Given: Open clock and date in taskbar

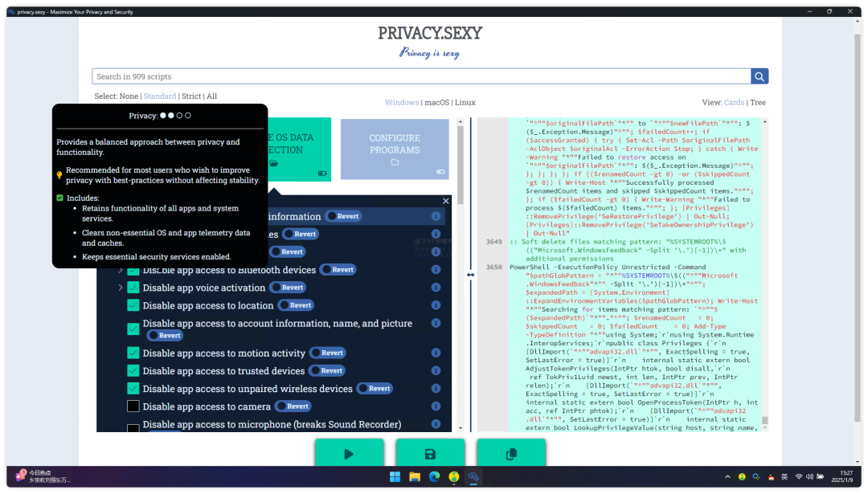Looking at the screenshot, I should tap(841, 477).
